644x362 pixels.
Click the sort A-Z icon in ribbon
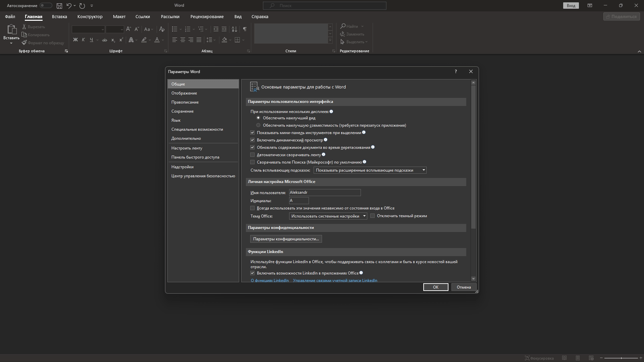point(234,29)
